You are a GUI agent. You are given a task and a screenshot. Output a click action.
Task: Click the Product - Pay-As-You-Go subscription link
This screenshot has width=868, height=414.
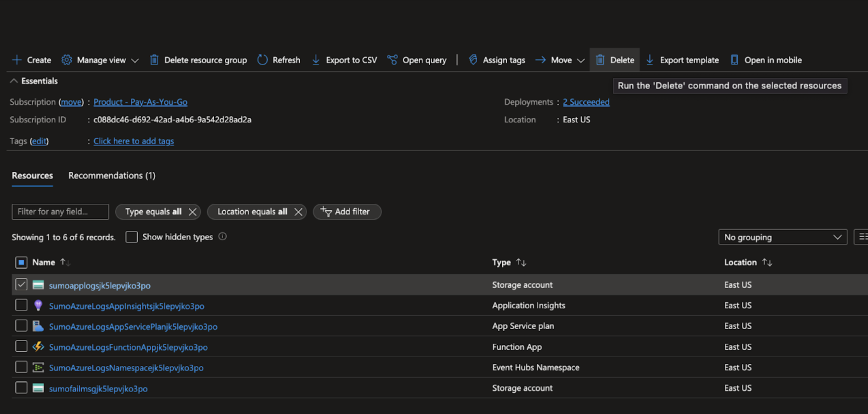click(x=140, y=101)
